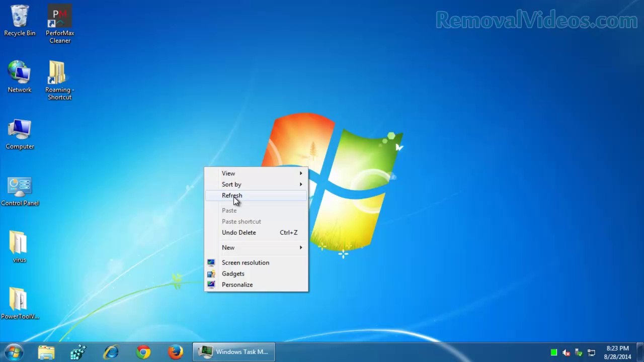Click the muted volume tray icon
Screen dimensions: 644x362
(x=567, y=352)
